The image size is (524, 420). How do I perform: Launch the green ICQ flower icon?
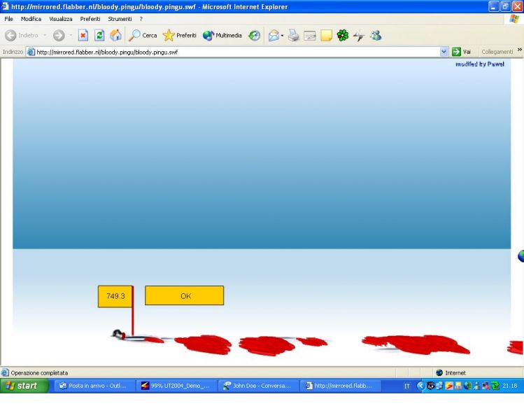coord(343,36)
